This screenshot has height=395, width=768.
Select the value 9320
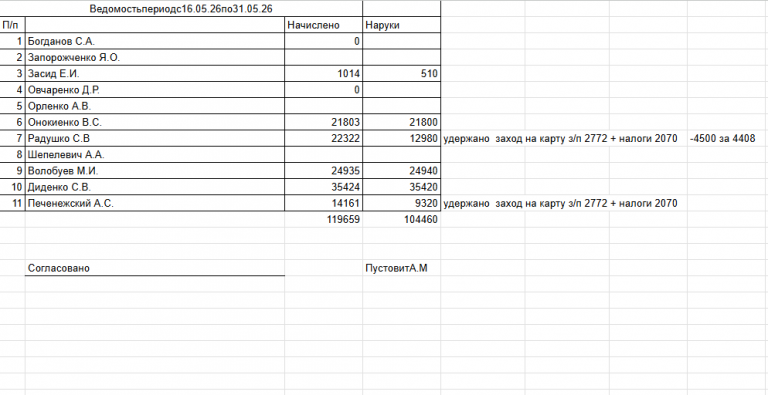coord(402,203)
